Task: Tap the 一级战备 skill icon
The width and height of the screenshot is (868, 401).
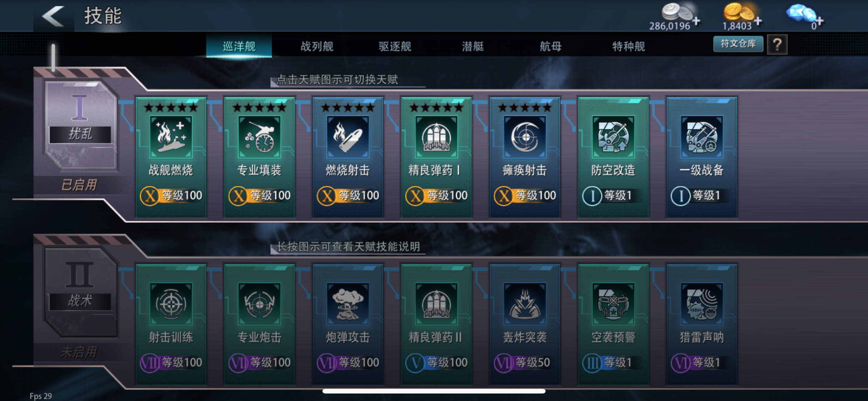Action: pyautogui.click(x=701, y=137)
